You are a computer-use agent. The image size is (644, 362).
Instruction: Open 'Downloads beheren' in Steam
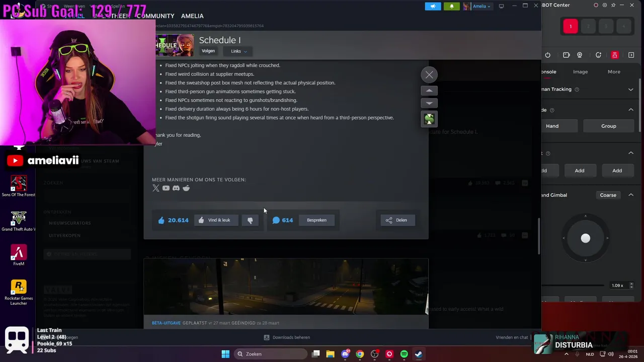pyautogui.click(x=287, y=337)
